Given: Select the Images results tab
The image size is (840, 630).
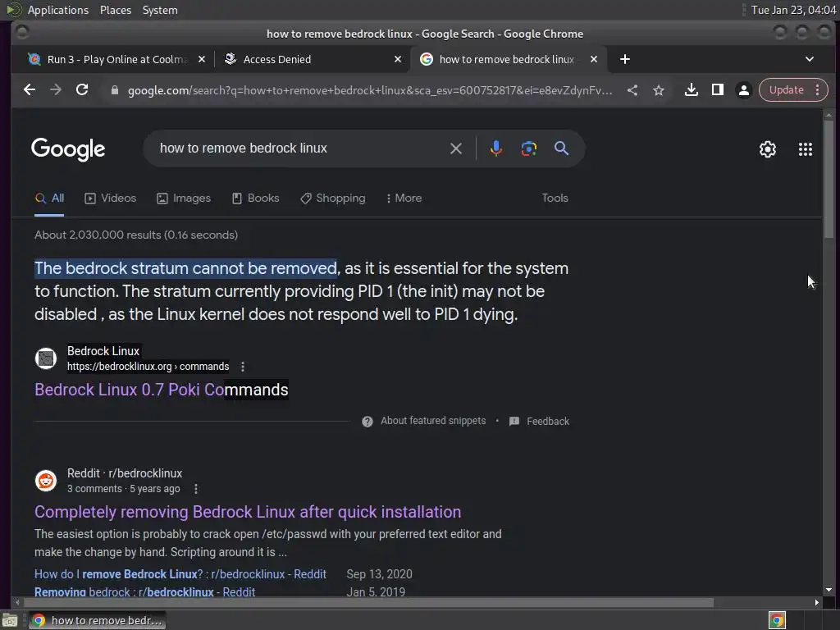Looking at the screenshot, I should point(184,199).
